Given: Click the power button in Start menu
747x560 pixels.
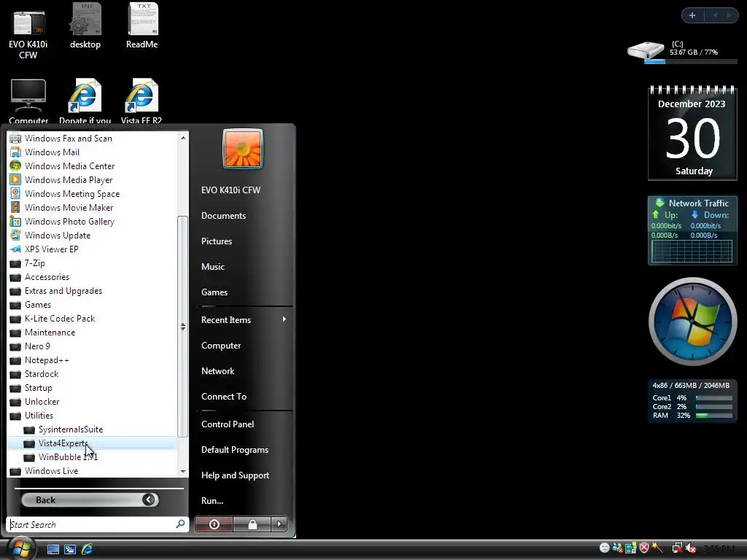Looking at the screenshot, I should pyautogui.click(x=214, y=524).
